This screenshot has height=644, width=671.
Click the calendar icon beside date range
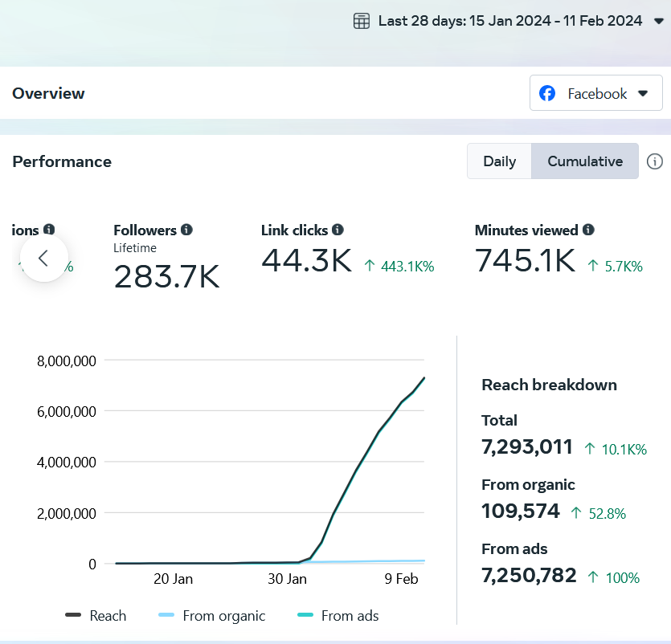click(x=362, y=21)
